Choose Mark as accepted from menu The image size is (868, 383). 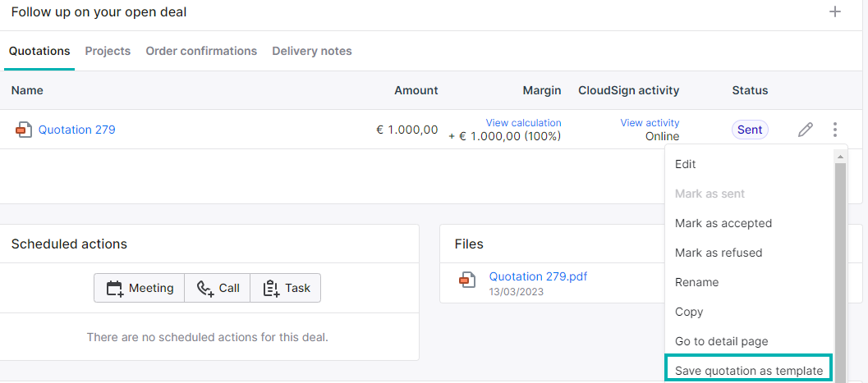[723, 223]
